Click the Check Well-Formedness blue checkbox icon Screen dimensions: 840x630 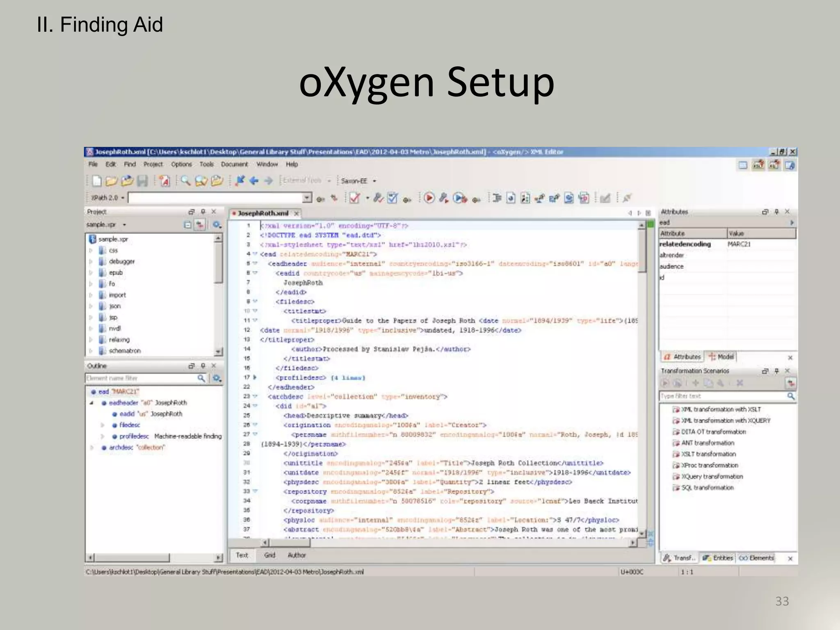(x=393, y=198)
